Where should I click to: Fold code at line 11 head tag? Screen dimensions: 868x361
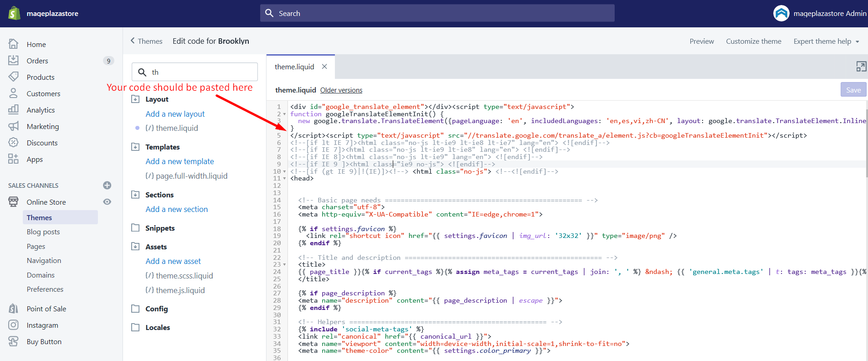284,179
